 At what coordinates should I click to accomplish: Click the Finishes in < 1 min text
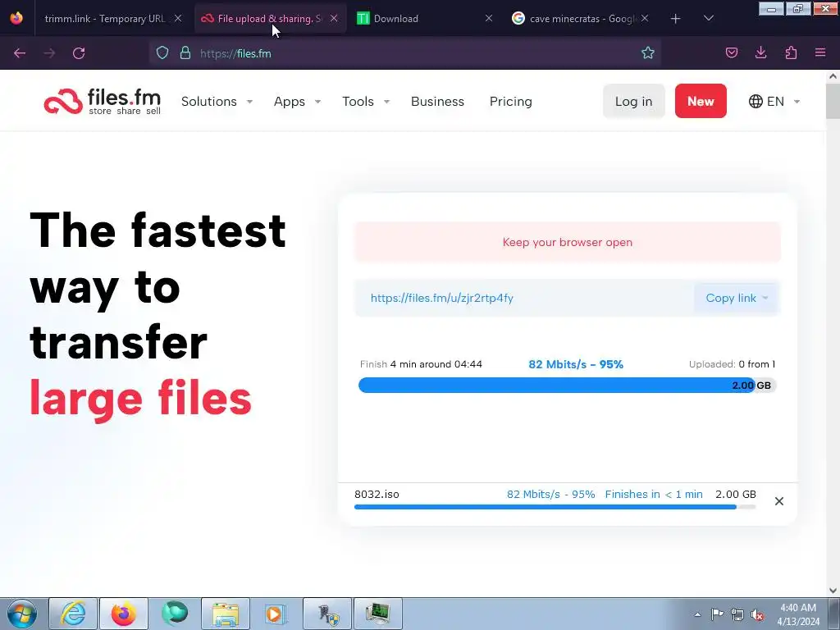654,494
